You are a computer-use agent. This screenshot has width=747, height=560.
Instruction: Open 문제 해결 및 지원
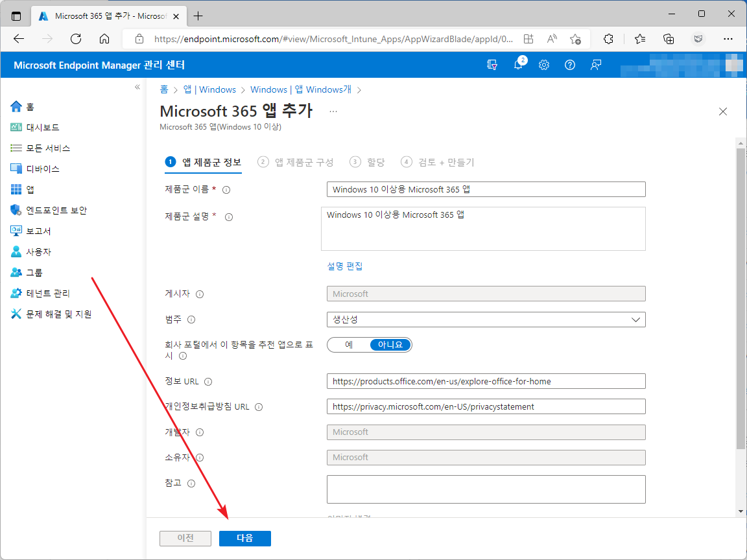[x=51, y=314]
